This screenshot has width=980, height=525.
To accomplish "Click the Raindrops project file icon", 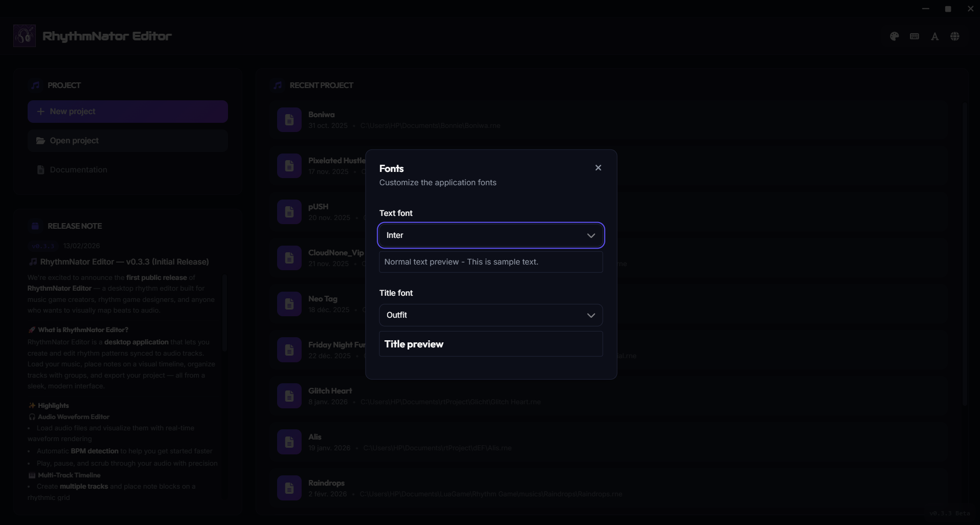I will tap(289, 488).
